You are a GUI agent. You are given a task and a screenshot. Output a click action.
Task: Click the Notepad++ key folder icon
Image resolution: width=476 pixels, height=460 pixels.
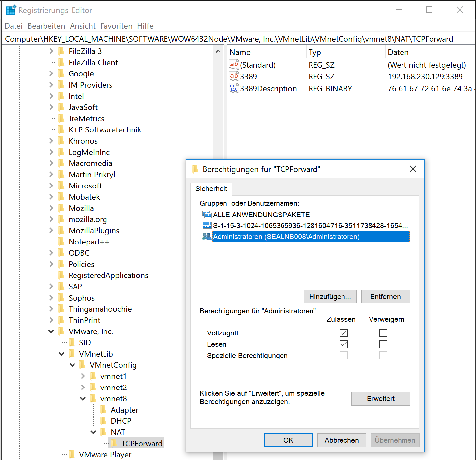click(61, 242)
